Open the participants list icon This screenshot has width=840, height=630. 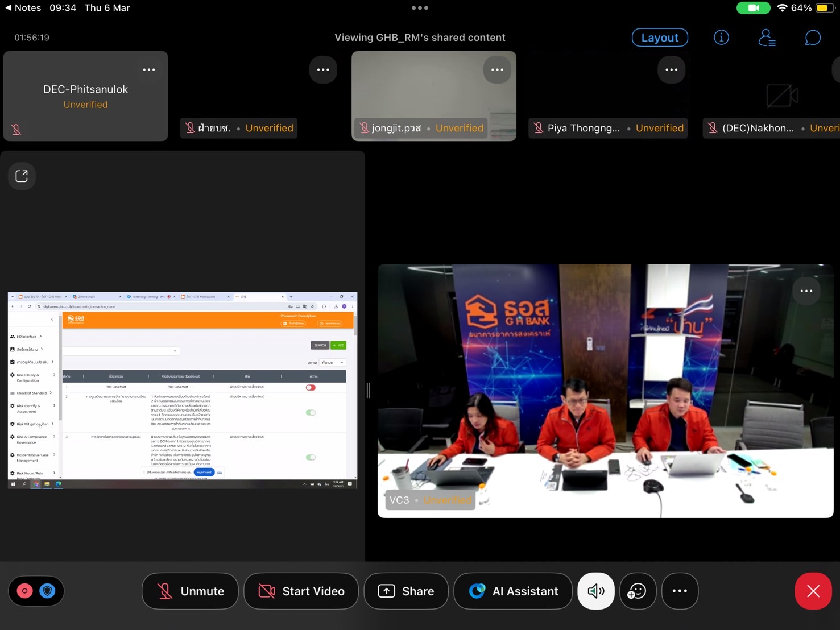(x=767, y=38)
